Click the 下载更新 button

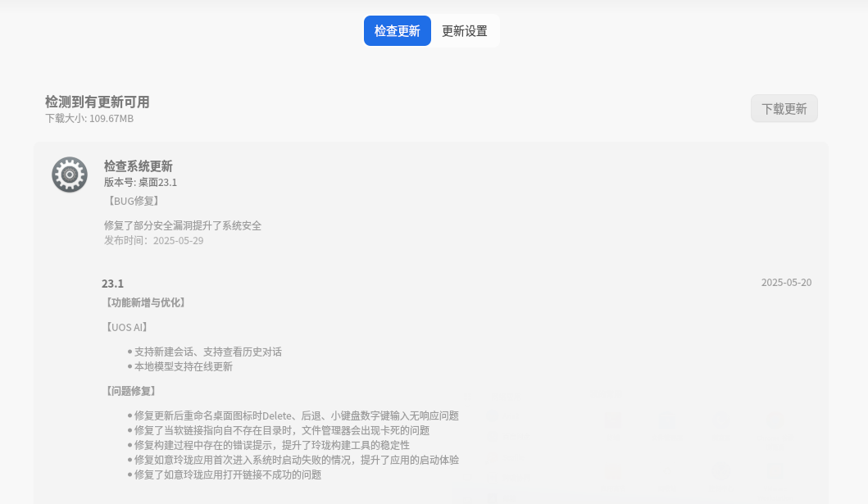pyautogui.click(x=784, y=108)
